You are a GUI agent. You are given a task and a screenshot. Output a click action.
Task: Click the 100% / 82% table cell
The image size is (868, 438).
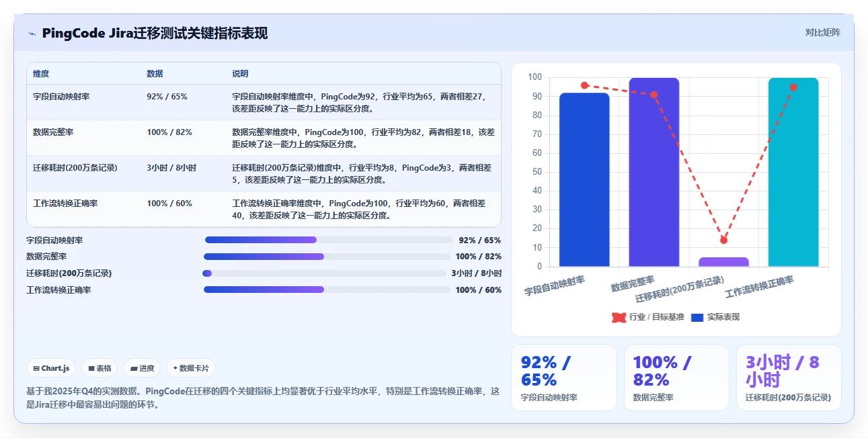[169, 132]
